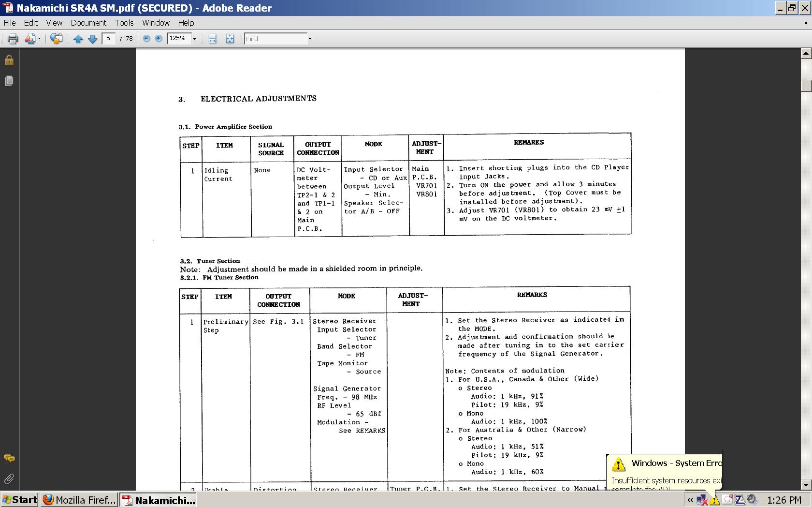Click the Find search box
This screenshot has height=508, width=812.
click(x=275, y=39)
